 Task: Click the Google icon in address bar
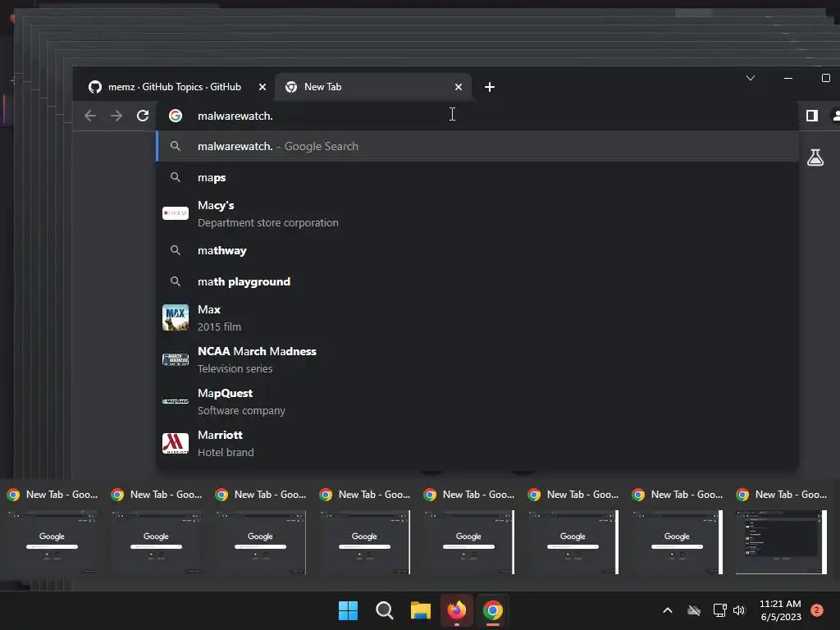(x=176, y=116)
